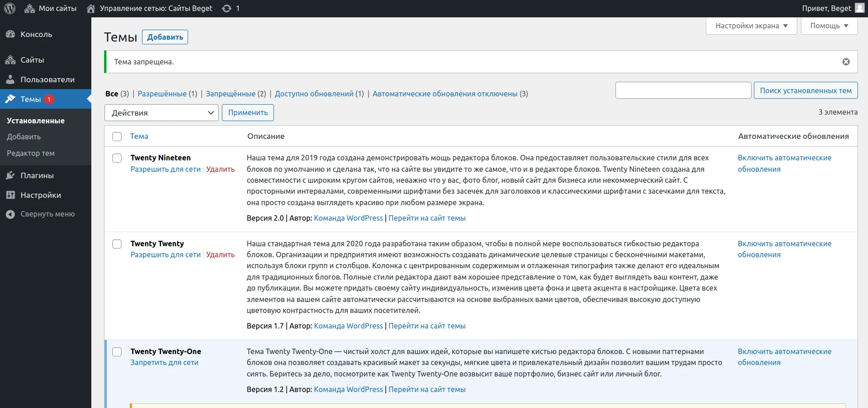Open Сайты from the sidebar

pos(32,60)
